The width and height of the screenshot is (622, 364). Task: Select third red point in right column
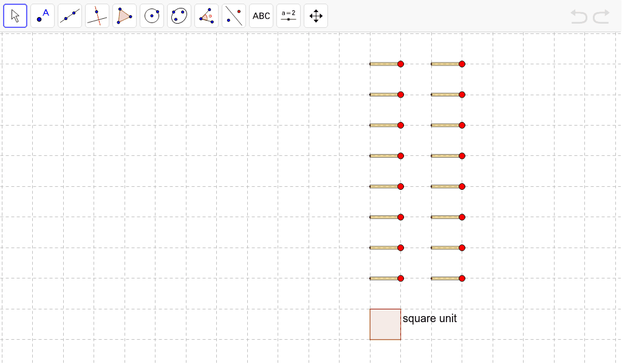462,125
